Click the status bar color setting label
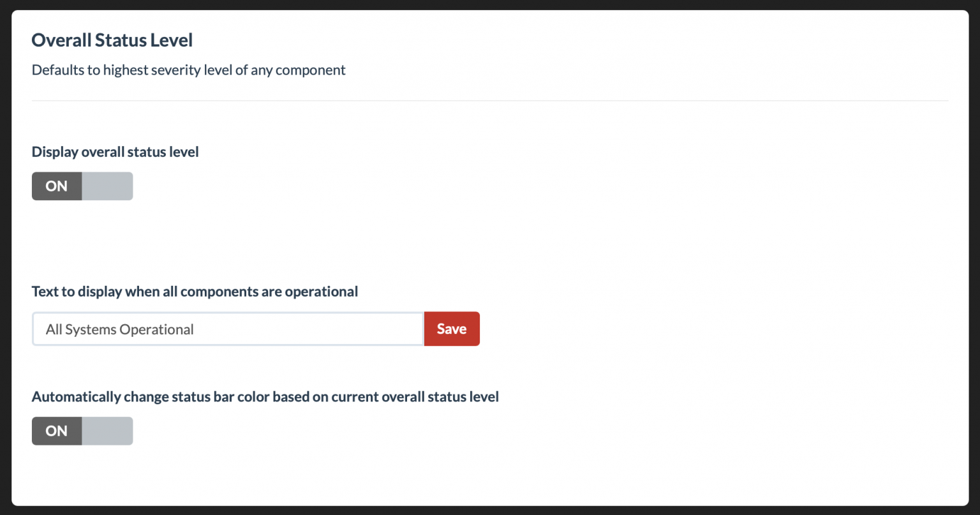 [265, 396]
